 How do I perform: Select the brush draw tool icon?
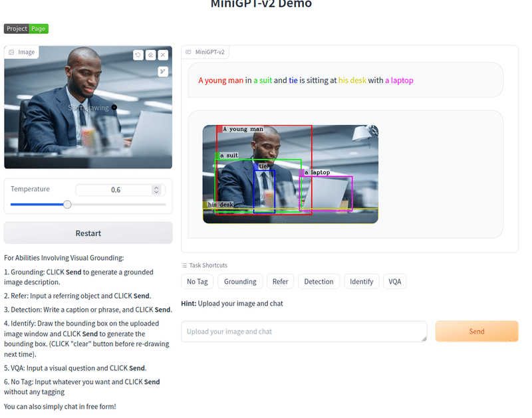tap(163, 72)
